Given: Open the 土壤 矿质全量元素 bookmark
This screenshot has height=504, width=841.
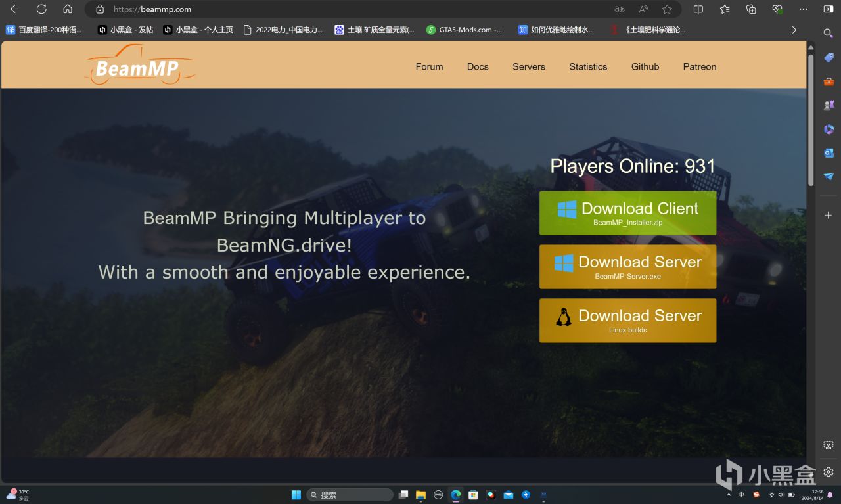Looking at the screenshot, I should 375,30.
